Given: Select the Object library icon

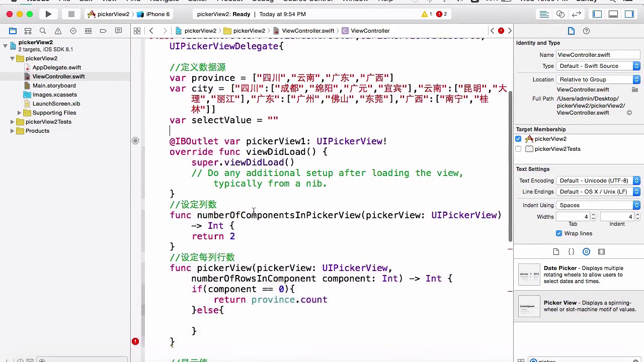Looking at the screenshot, I should point(586,251).
